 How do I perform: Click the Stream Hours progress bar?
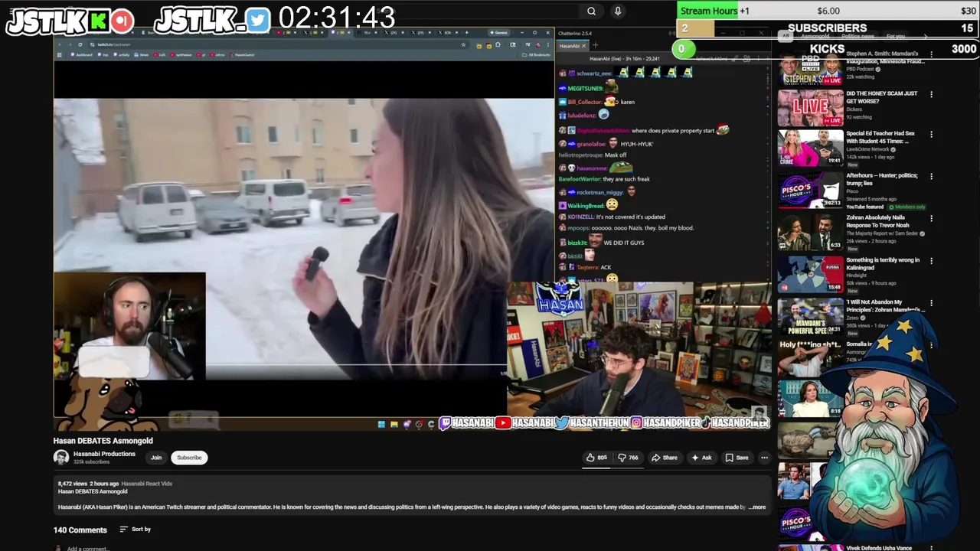[x=827, y=11]
